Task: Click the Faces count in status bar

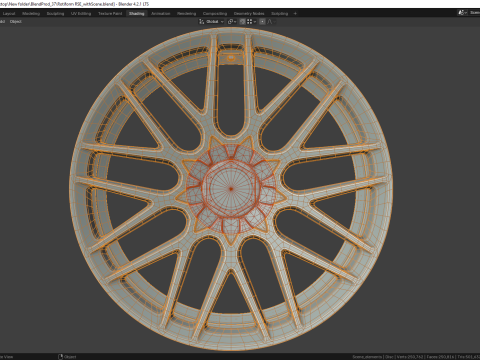Action: point(441,357)
